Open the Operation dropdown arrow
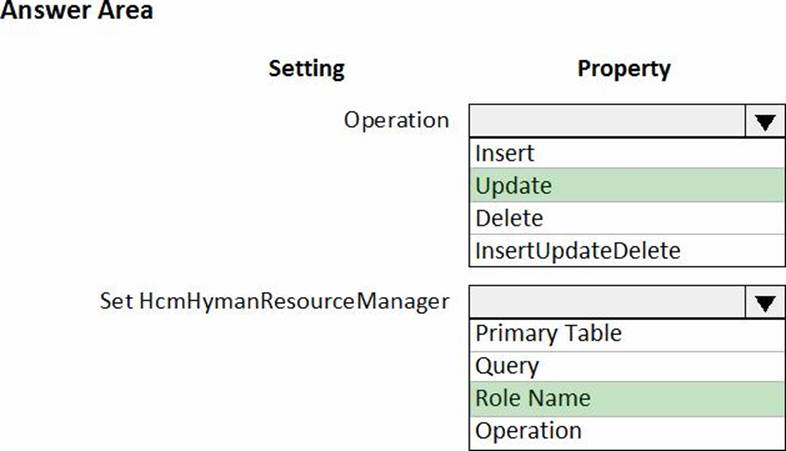This screenshot has height=451, width=786. [x=765, y=122]
